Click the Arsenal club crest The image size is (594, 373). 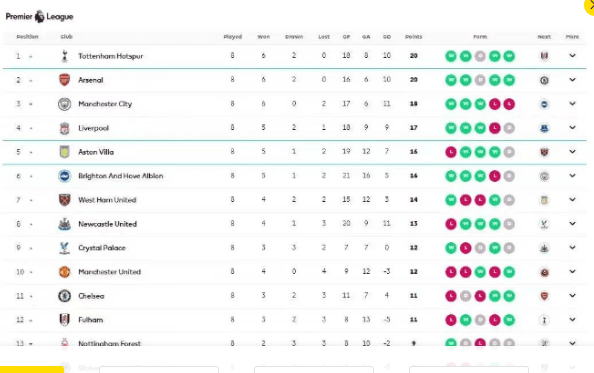[x=64, y=80]
